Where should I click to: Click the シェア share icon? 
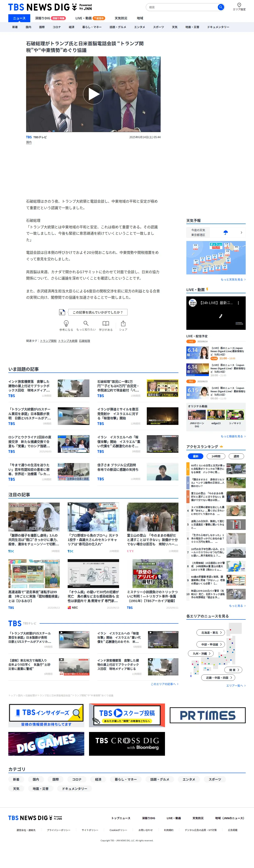123,323
